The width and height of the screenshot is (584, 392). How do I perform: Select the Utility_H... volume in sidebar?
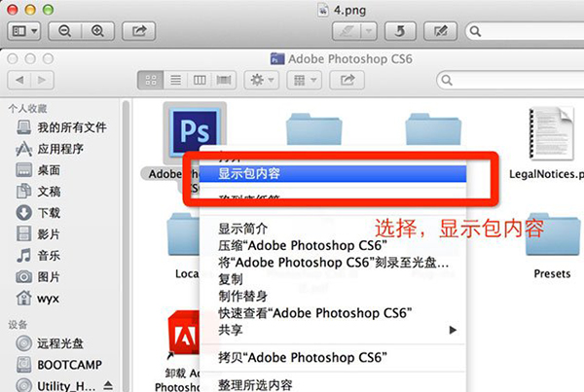(55, 385)
